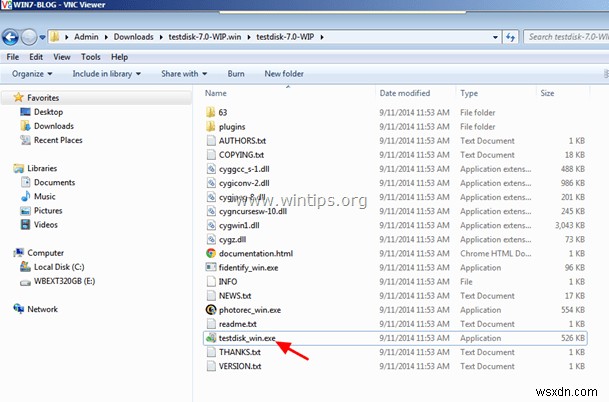Select the INFO file name
This screenshot has width=609, height=402.
click(228, 282)
